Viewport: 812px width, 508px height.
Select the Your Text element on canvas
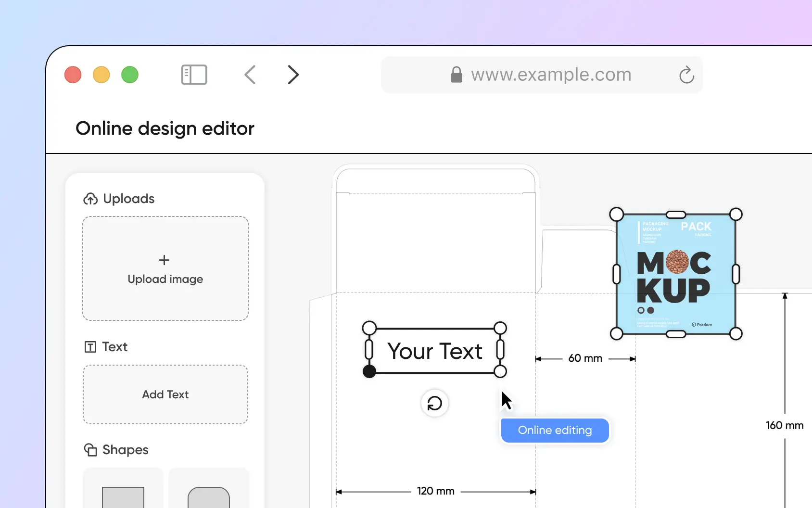pyautogui.click(x=434, y=351)
